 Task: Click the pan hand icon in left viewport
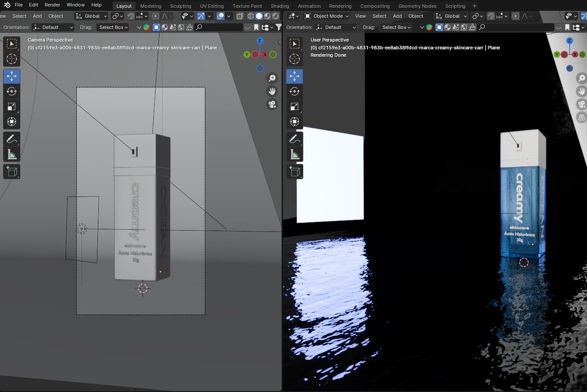tap(272, 91)
